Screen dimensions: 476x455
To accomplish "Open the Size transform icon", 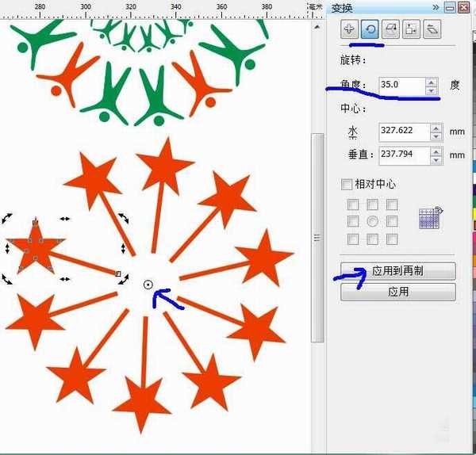I will click(x=410, y=29).
